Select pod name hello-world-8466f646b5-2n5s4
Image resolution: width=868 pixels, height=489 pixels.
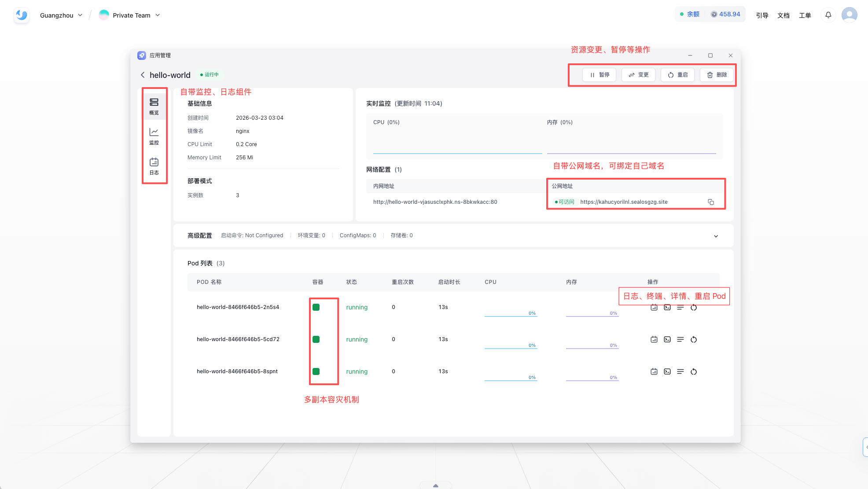point(238,307)
